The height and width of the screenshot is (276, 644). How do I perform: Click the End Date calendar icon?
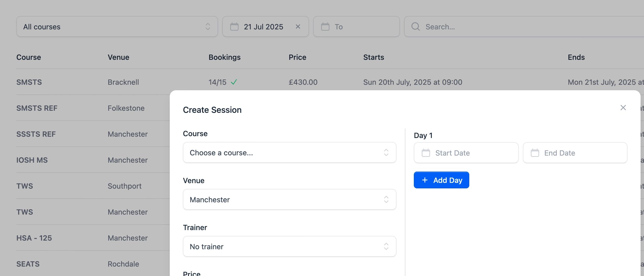(535, 153)
